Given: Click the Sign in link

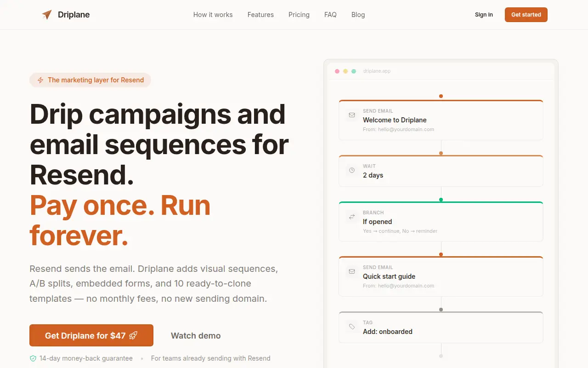Looking at the screenshot, I should point(484,15).
